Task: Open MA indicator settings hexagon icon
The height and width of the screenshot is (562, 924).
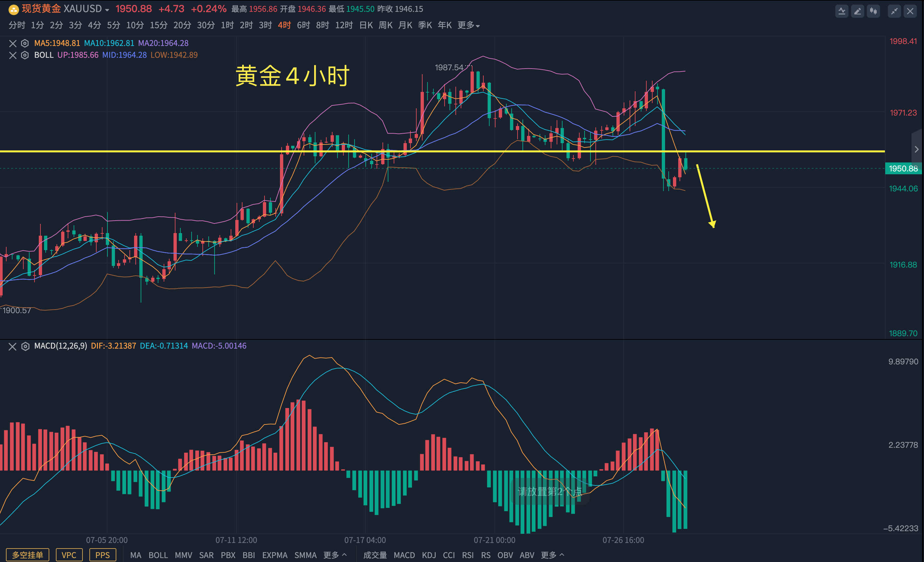Action: click(x=25, y=43)
